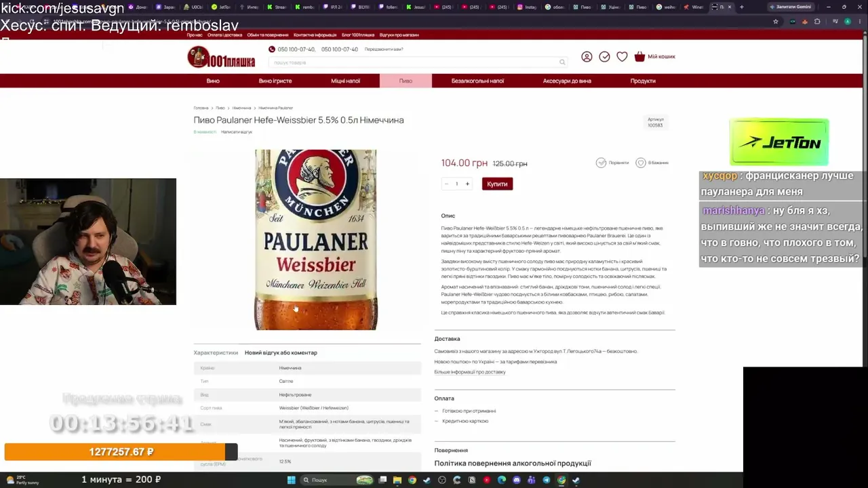The height and width of the screenshot is (488, 868).
Task: Click the Передзвонити вам? callback link
Action: click(x=384, y=49)
